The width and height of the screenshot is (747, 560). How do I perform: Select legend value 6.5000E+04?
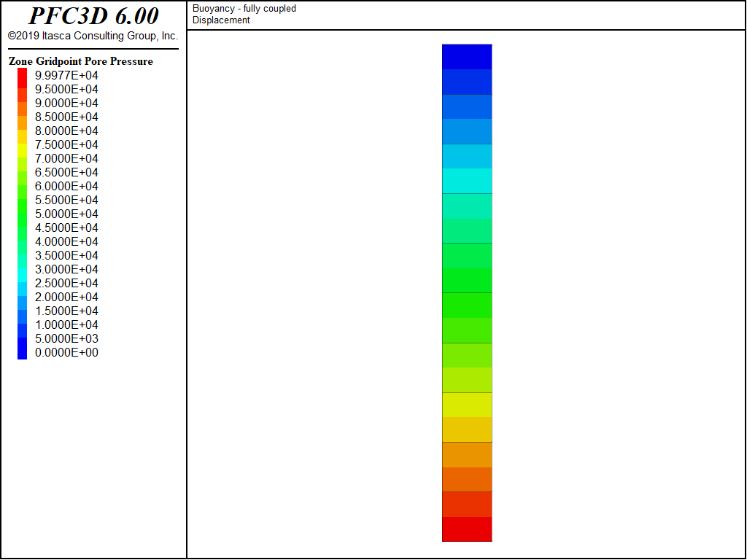[66, 172]
